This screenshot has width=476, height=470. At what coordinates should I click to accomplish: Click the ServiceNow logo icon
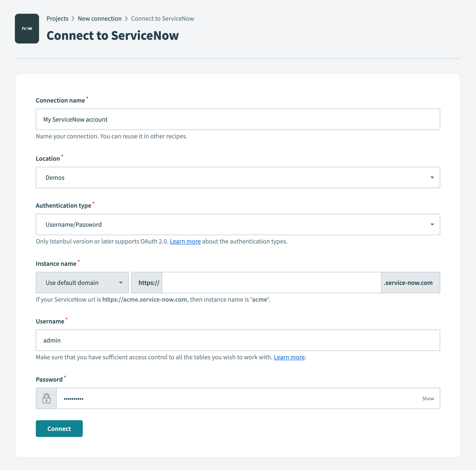(26, 28)
